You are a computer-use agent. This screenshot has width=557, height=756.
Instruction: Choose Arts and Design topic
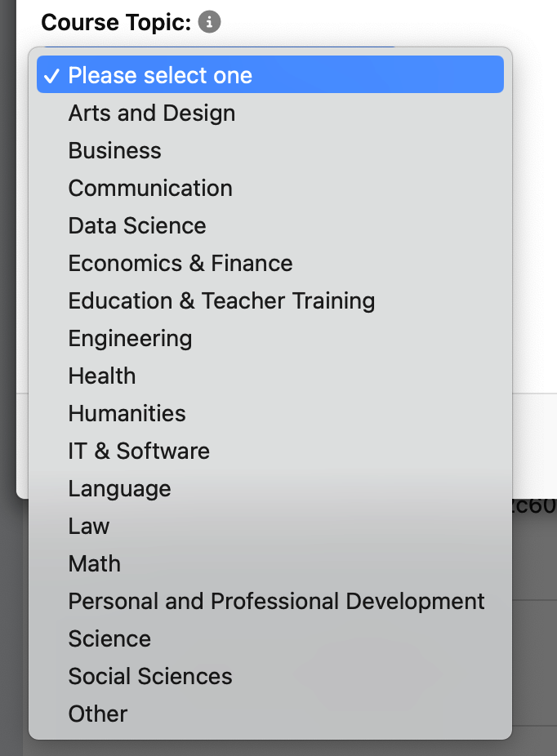(270, 113)
